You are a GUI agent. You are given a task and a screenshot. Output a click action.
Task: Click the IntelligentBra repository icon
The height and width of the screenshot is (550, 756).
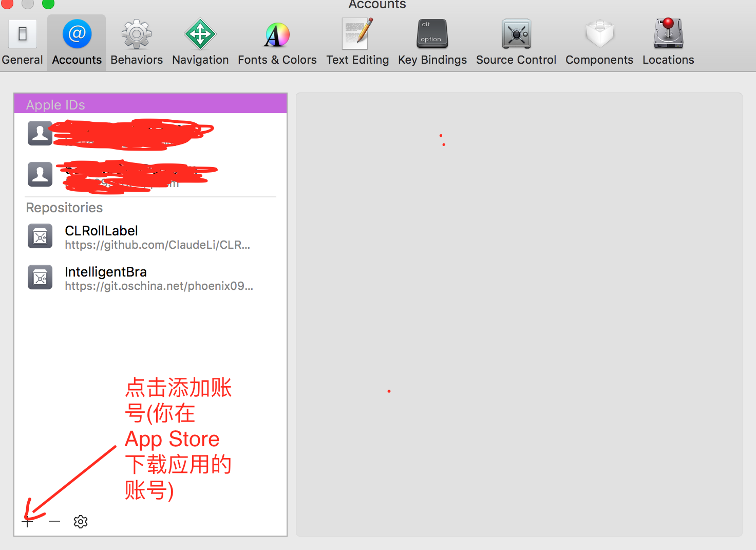40,278
